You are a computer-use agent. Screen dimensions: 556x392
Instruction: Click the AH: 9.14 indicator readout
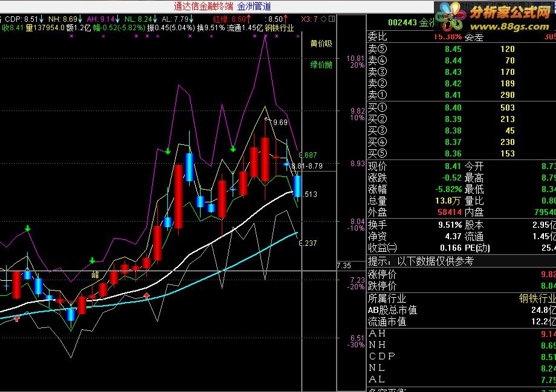[103, 19]
